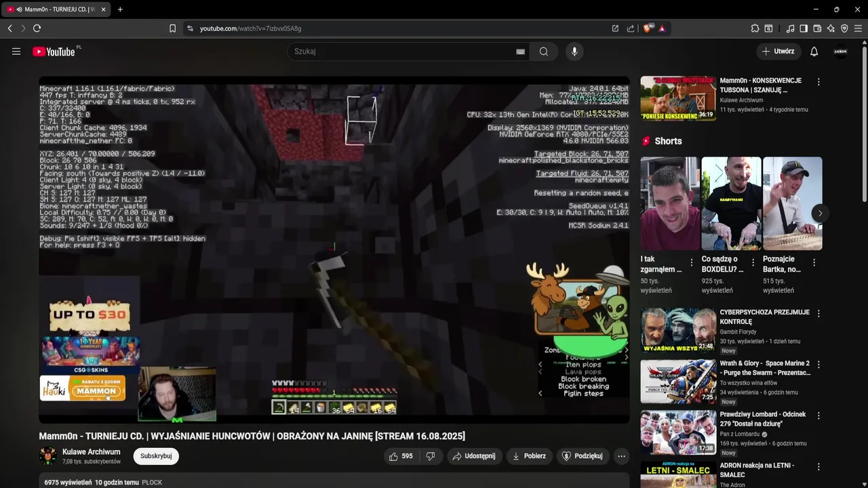The height and width of the screenshot is (488, 868).
Task: Open the 'I tak zgarnąłem' short thumbnail
Action: [x=670, y=203]
